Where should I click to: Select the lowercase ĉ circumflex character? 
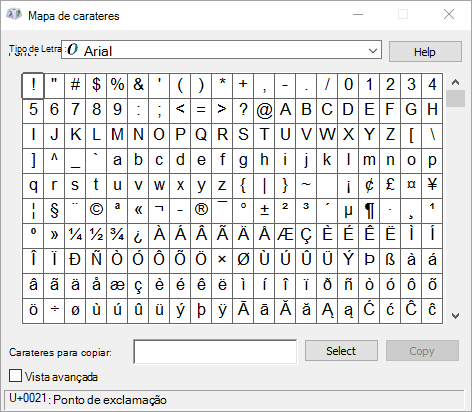432,311
